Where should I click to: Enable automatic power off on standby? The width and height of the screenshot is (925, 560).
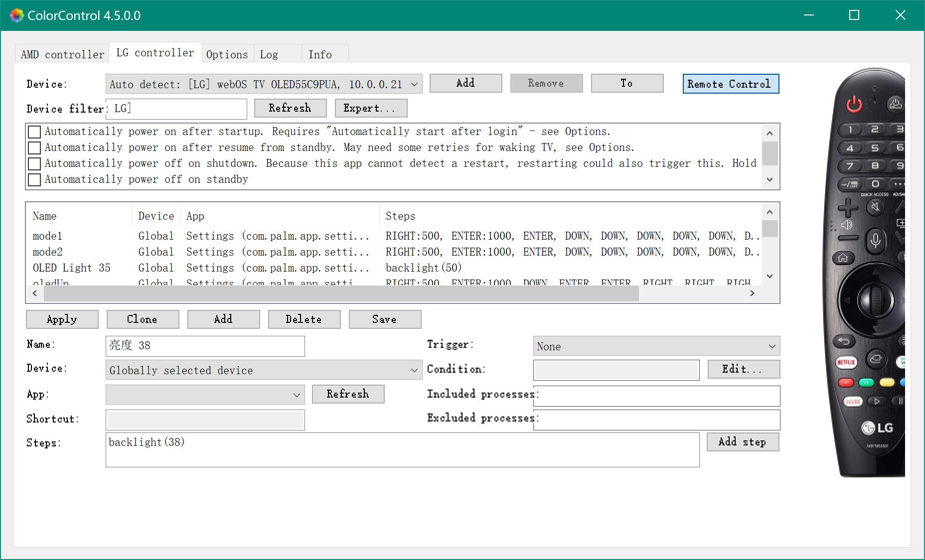(34, 180)
